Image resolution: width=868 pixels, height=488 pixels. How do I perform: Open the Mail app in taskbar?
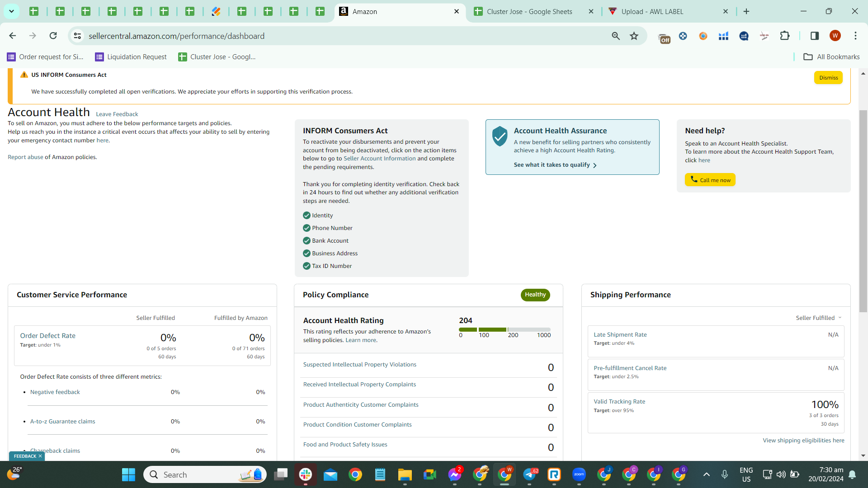tap(330, 474)
